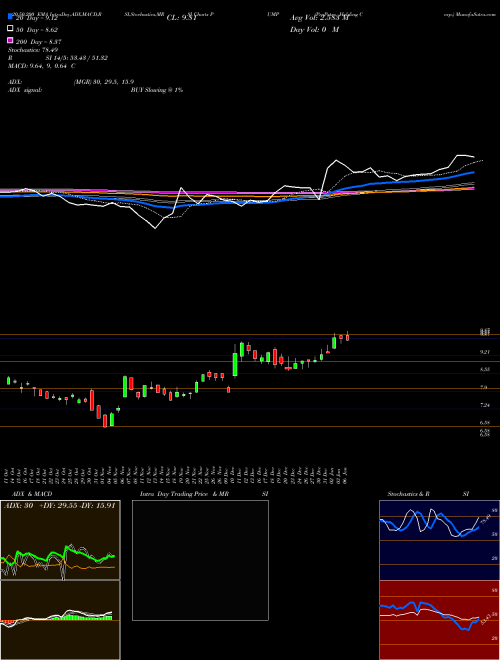
Task: Open the empty Intra Day price panel
Action: pyautogui.click(x=200, y=560)
